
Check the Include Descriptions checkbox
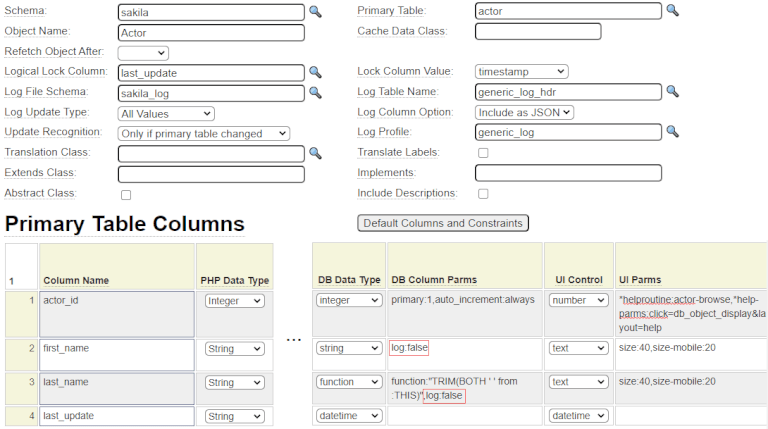point(483,194)
